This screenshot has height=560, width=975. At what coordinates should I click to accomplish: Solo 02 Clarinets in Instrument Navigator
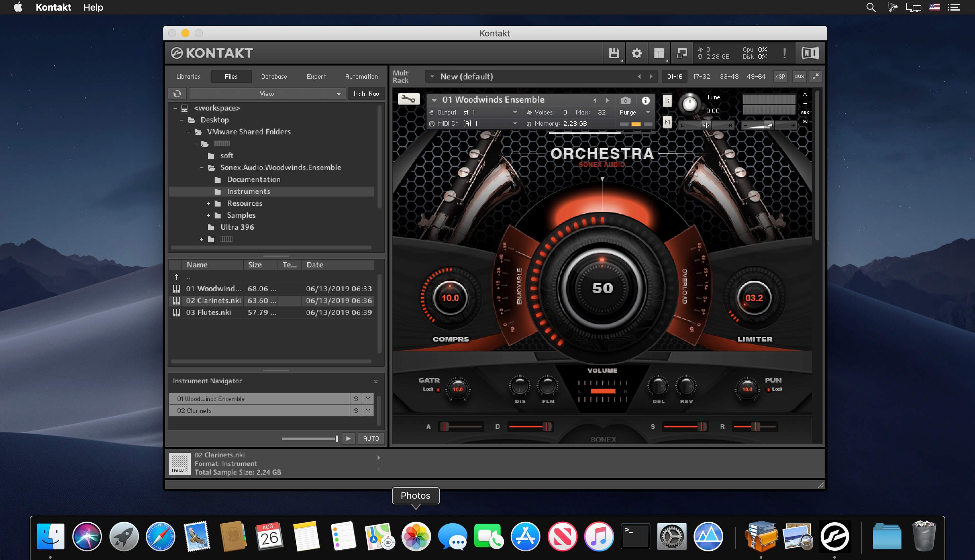[x=356, y=411]
